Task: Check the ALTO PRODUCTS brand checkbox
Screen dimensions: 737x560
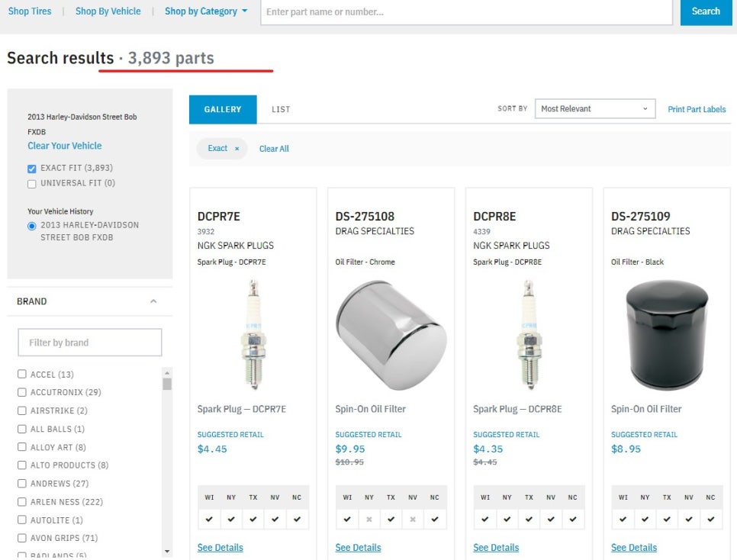Action: pyautogui.click(x=21, y=465)
